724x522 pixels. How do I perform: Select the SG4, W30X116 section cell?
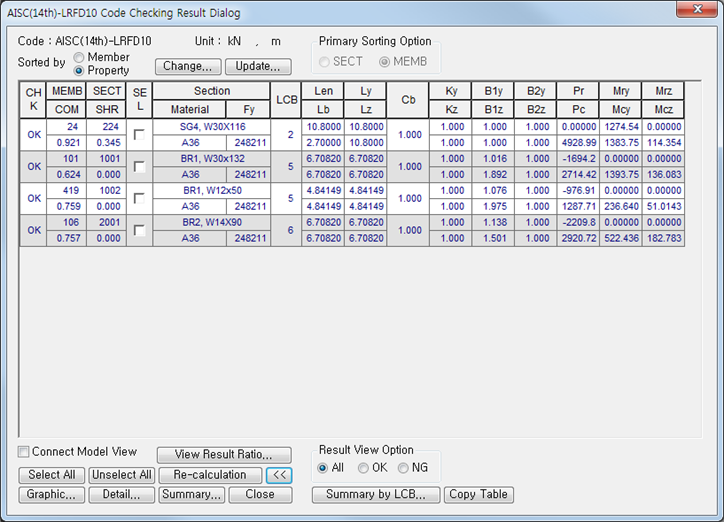point(212,127)
